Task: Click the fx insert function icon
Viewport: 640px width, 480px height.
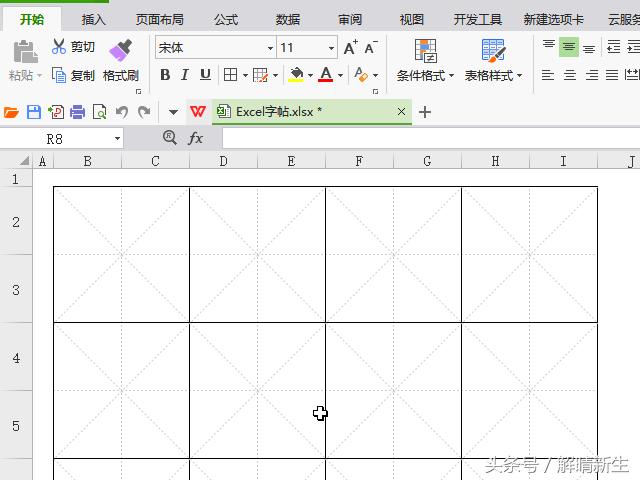Action: (195, 138)
